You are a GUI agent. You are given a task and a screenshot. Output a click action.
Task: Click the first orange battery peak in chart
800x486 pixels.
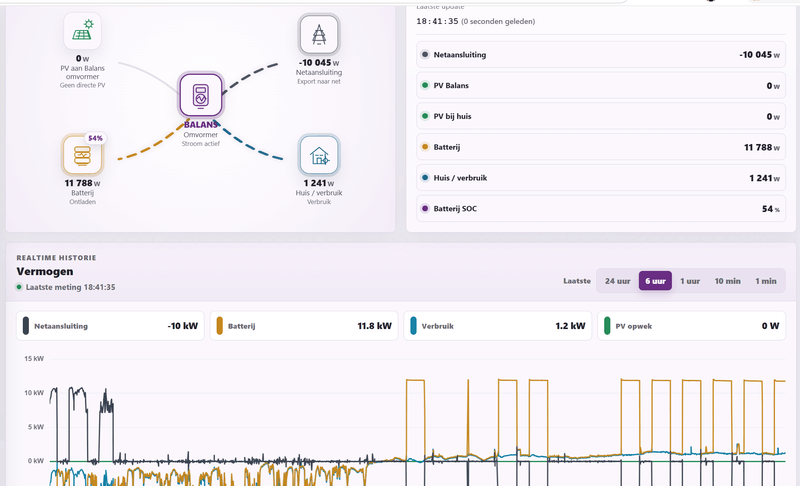click(x=415, y=380)
